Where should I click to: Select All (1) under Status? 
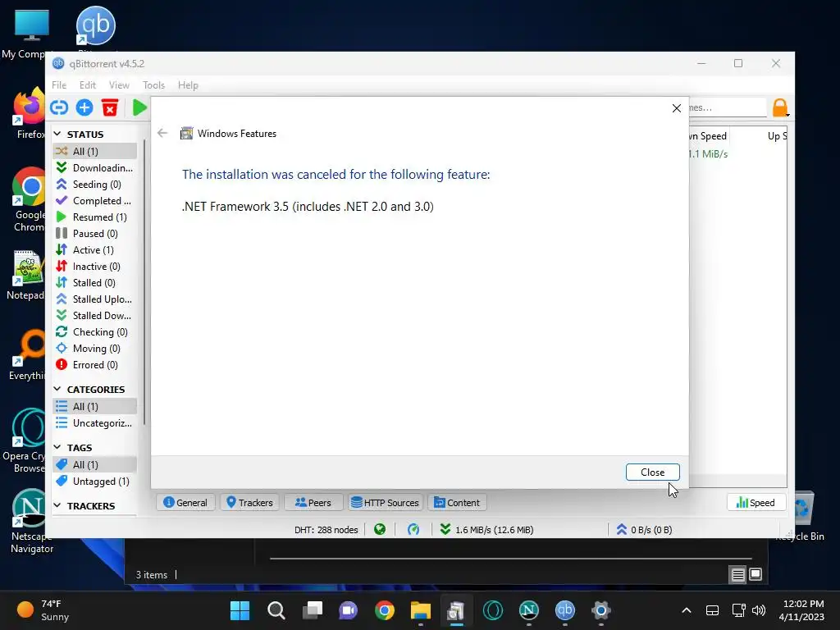point(95,151)
